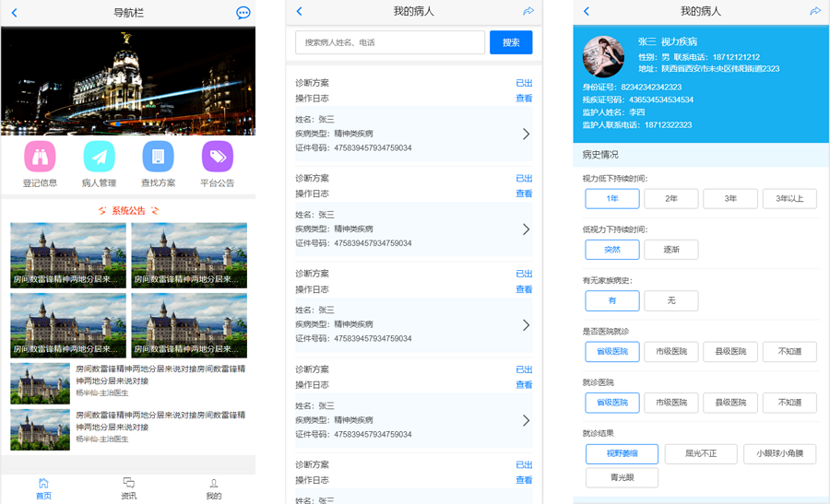Click 残疾证号码 436534534534534 text
Image resolution: width=830 pixels, height=504 pixels.
pos(638,100)
